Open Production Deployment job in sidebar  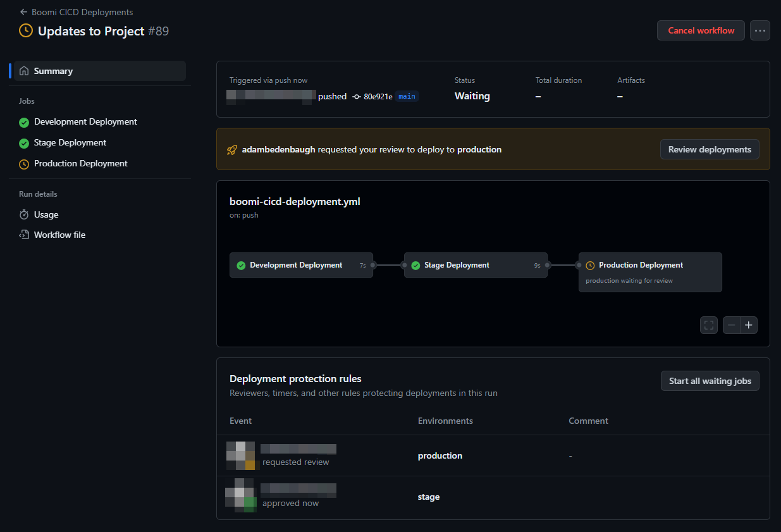(x=81, y=163)
